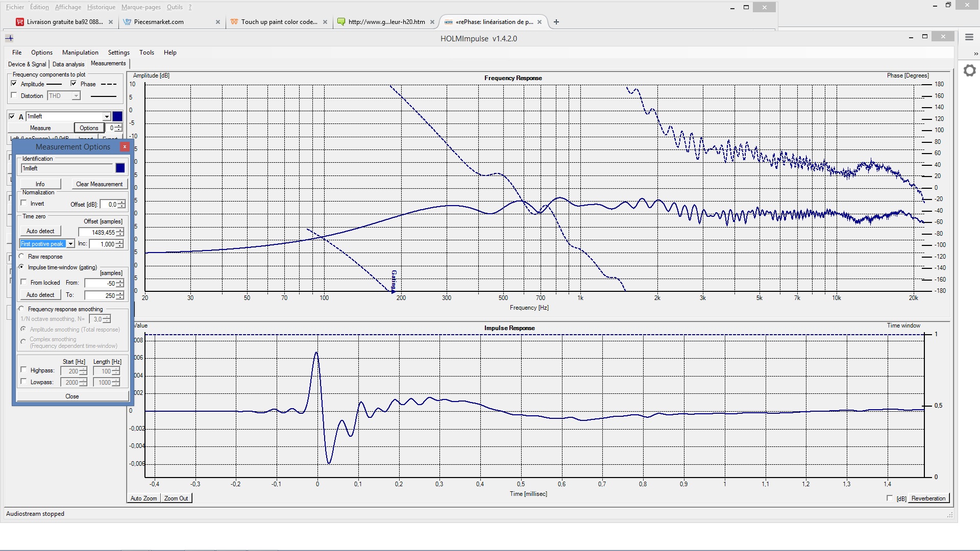Screen dimensions: 980x551
Task: Click Auto detect under Time zero
Action: point(40,231)
